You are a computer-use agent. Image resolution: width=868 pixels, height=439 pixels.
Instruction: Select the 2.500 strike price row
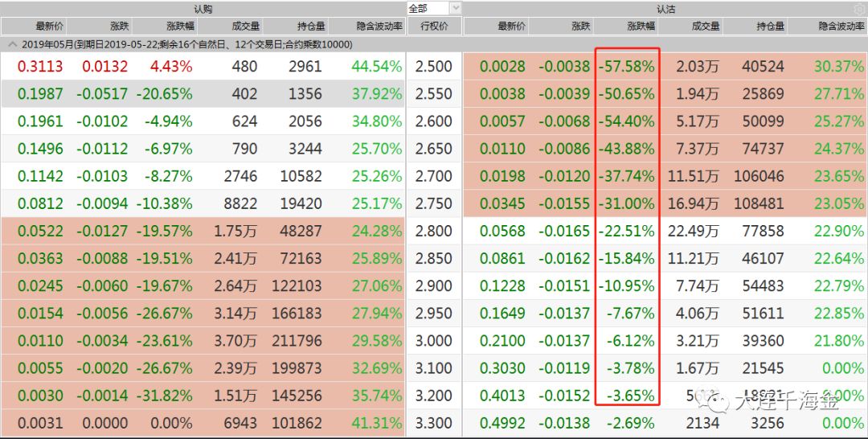(x=434, y=67)
